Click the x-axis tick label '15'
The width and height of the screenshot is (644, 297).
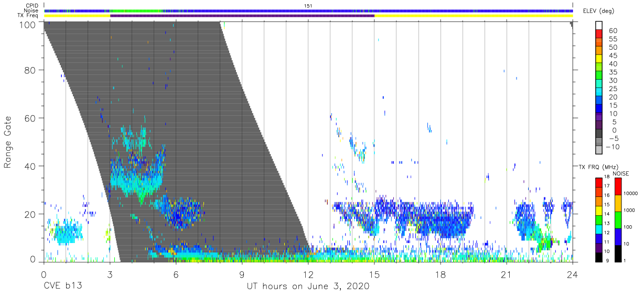[x=374, y=274]
